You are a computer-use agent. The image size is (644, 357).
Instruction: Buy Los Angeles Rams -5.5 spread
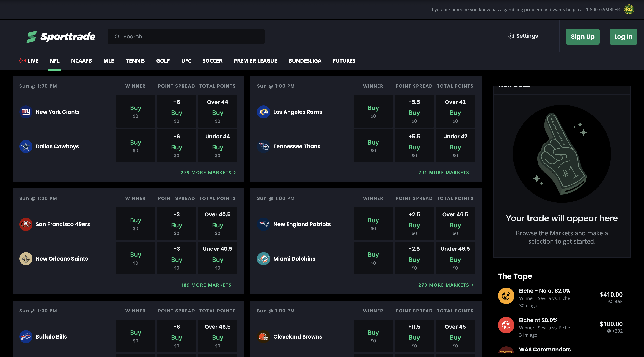[x=414, y=111]
